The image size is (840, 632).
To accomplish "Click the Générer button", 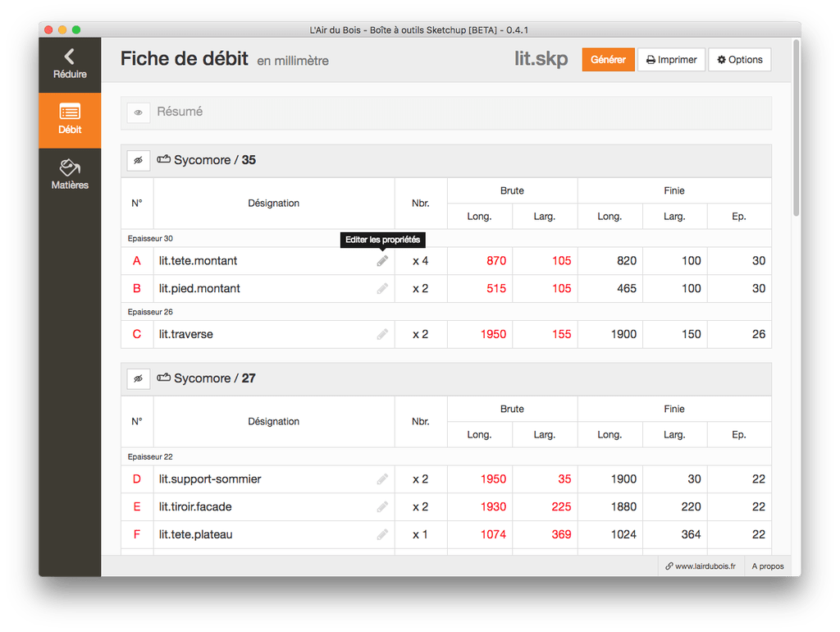I will 608,59.
